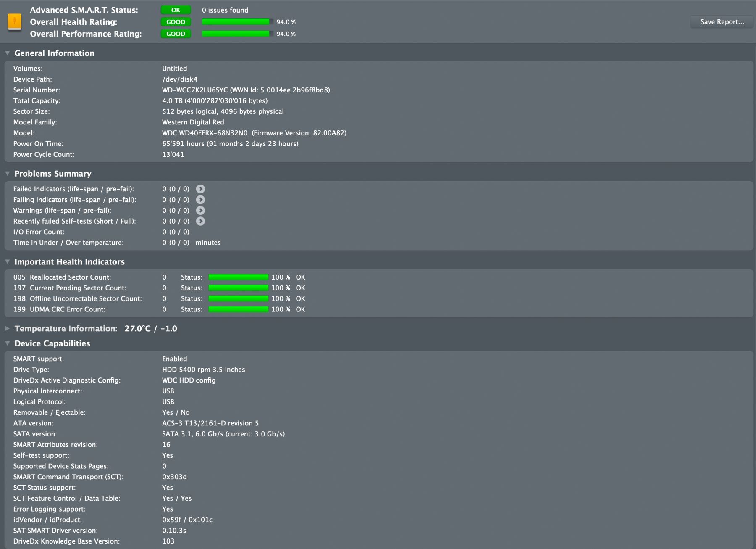
Task: Collapse the General Information section
Action: (x=7, y=53)
